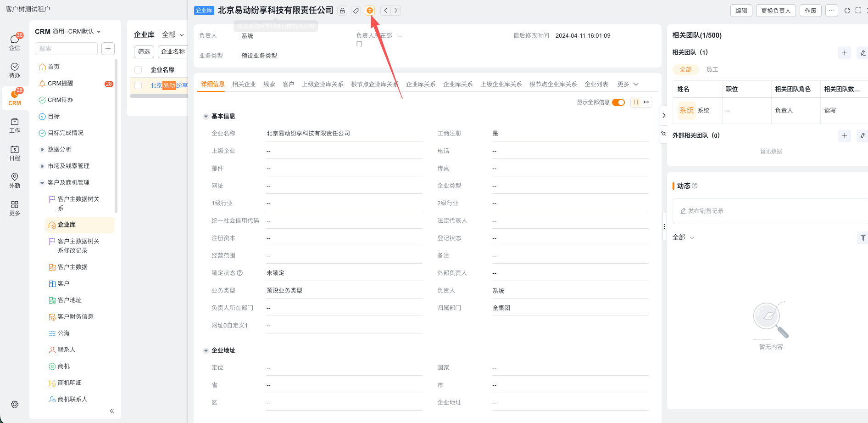Switch to 客户 tab
This screenshot has width=868, height=423.
[x=289, y=84]
